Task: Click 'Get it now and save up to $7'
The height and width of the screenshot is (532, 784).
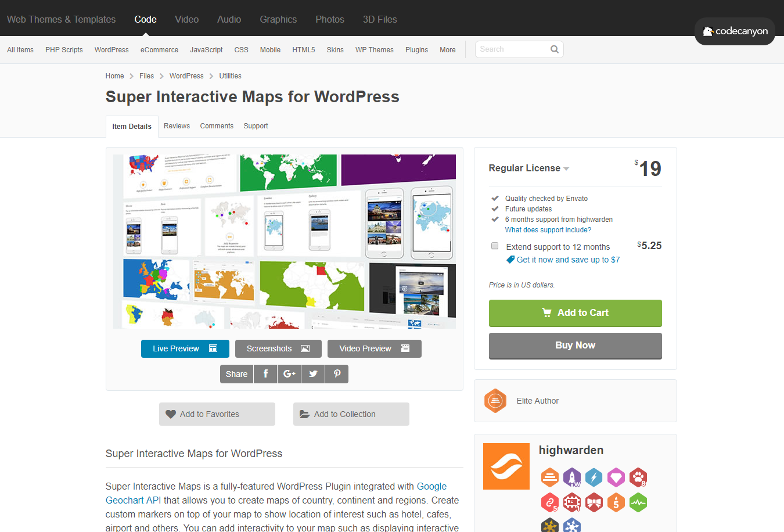Action: click(568, 260)
